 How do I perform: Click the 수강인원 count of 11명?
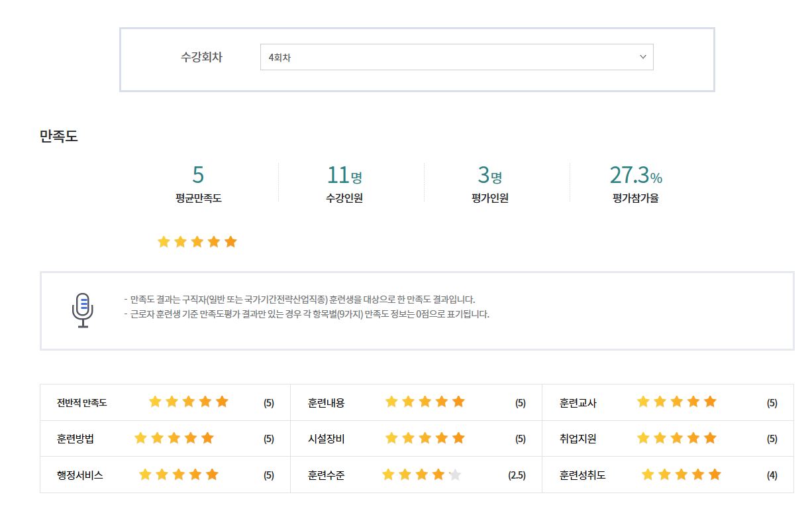(344, 175)
